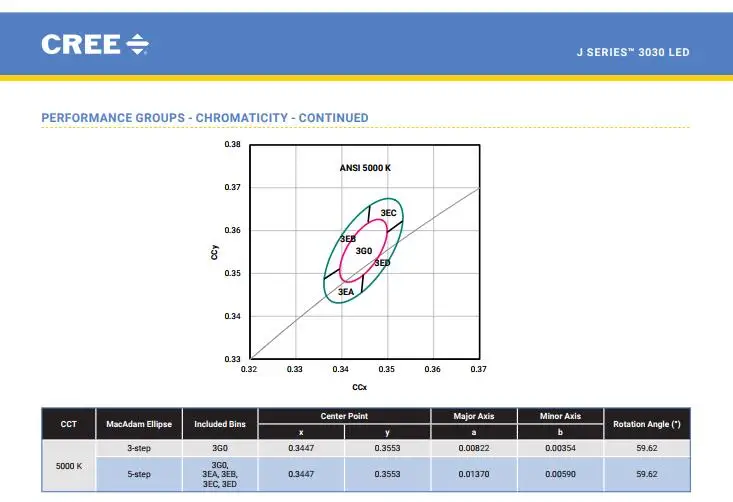
Task: Click the Major Axis column header
Action: point(474,416)
